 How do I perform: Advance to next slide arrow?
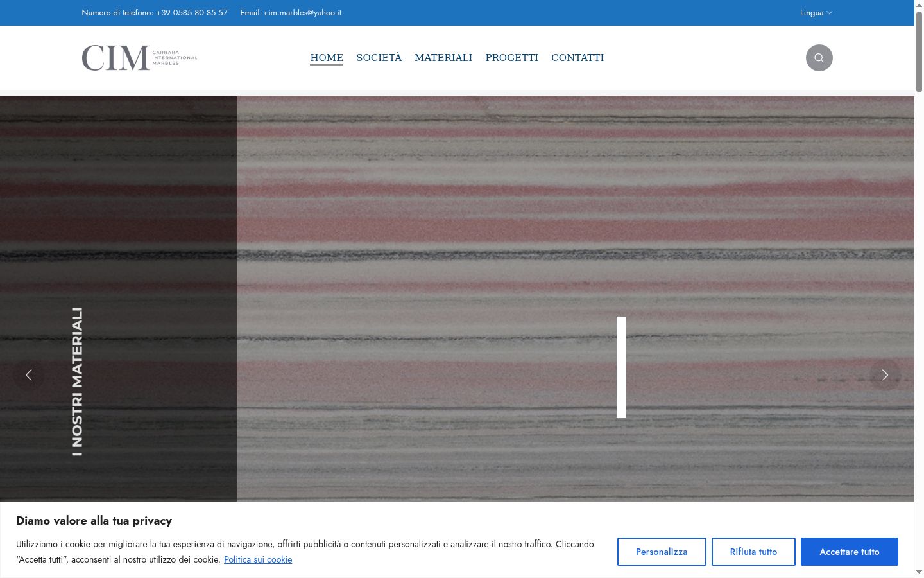coord(885,375)
